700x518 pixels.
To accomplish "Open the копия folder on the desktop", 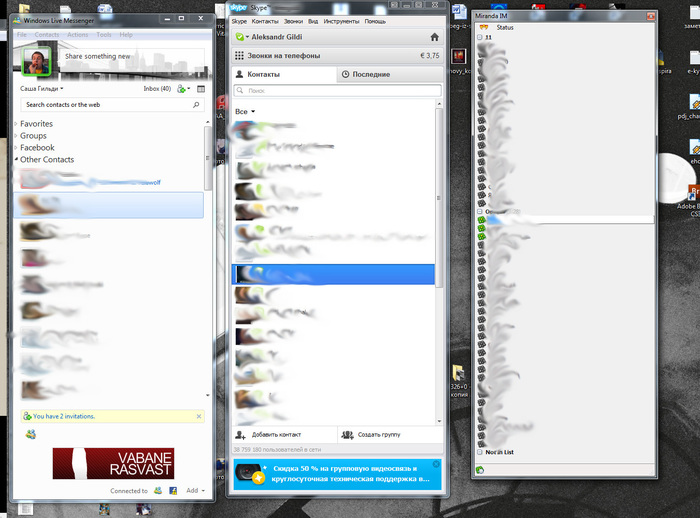I will 459,380.
